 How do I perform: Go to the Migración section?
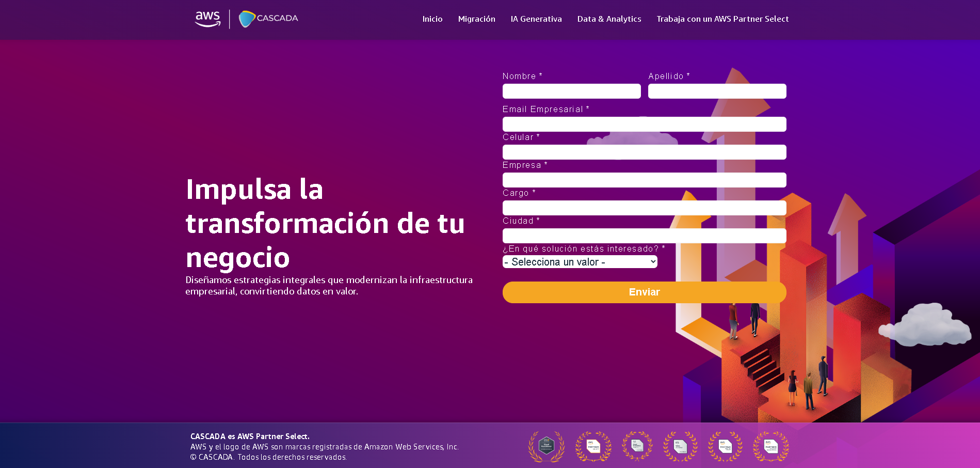coord(477,19)
